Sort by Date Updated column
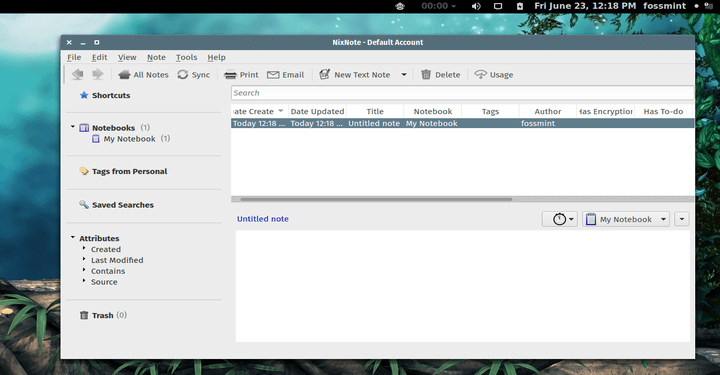 [x=317, y=111]
